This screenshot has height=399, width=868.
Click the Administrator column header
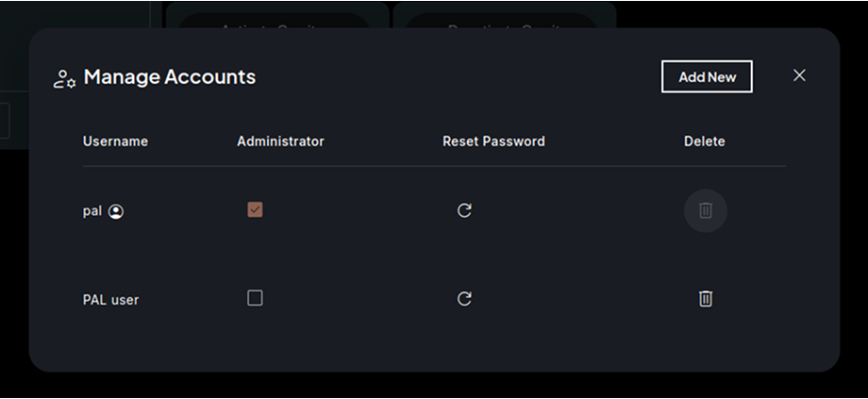(x=280, y=141)
